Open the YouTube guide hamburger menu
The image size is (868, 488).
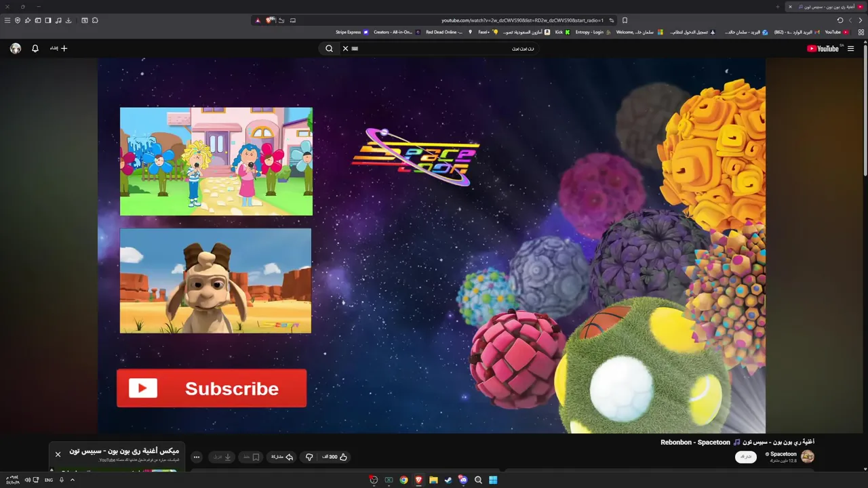click(851, 48)
